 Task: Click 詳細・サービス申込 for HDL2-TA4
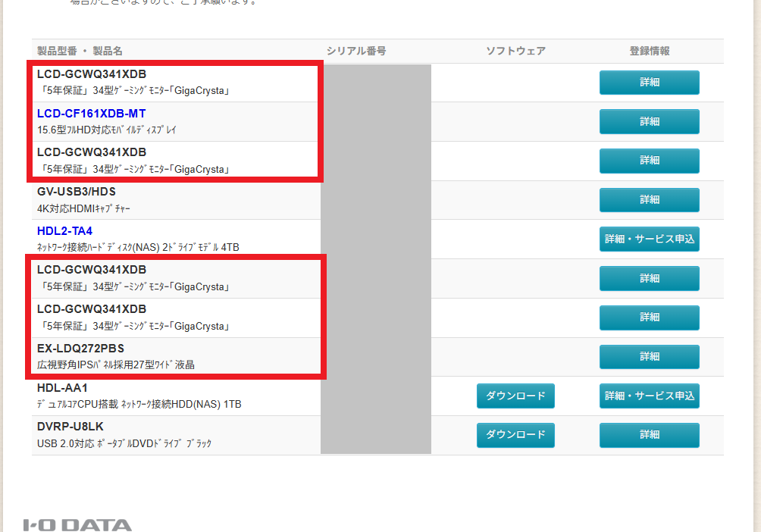click(x=650, y=239)
